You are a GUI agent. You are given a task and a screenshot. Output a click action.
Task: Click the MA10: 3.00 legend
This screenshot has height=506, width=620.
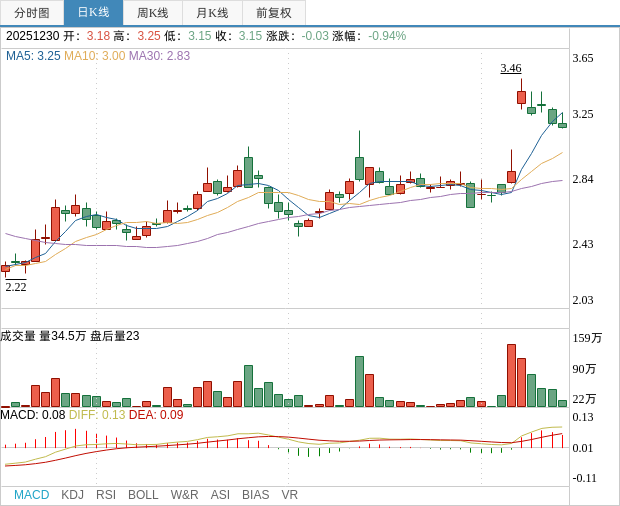(95, 56)
